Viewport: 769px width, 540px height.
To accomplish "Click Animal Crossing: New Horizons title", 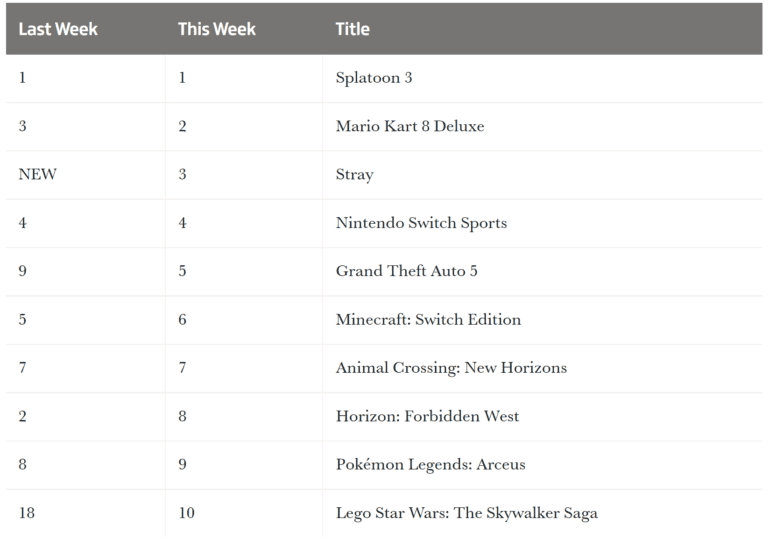I will (451, 368).
